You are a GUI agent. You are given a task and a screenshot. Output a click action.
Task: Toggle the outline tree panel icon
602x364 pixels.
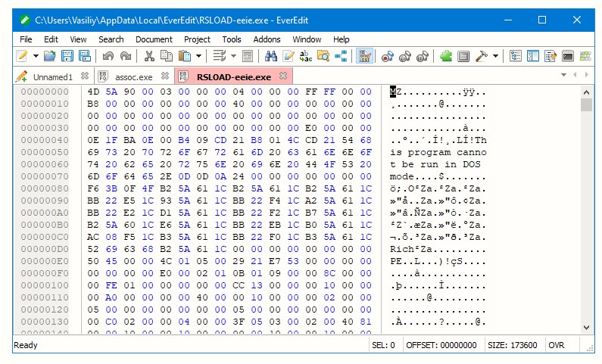point(515,57)
